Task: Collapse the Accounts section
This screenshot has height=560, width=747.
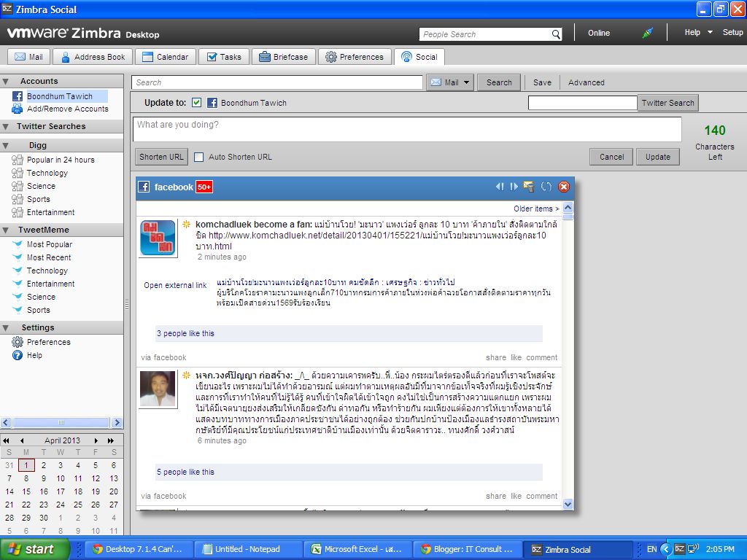Action: 6,81
